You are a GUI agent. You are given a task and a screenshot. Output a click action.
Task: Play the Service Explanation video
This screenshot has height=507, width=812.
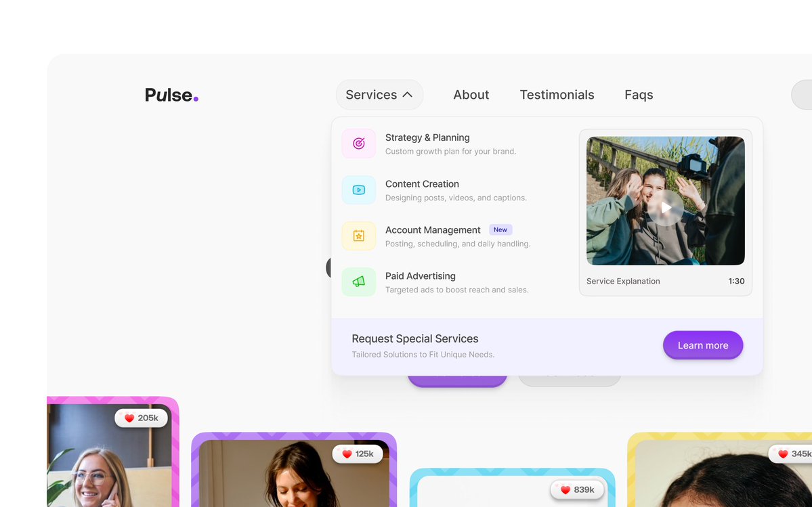point(666,207)
